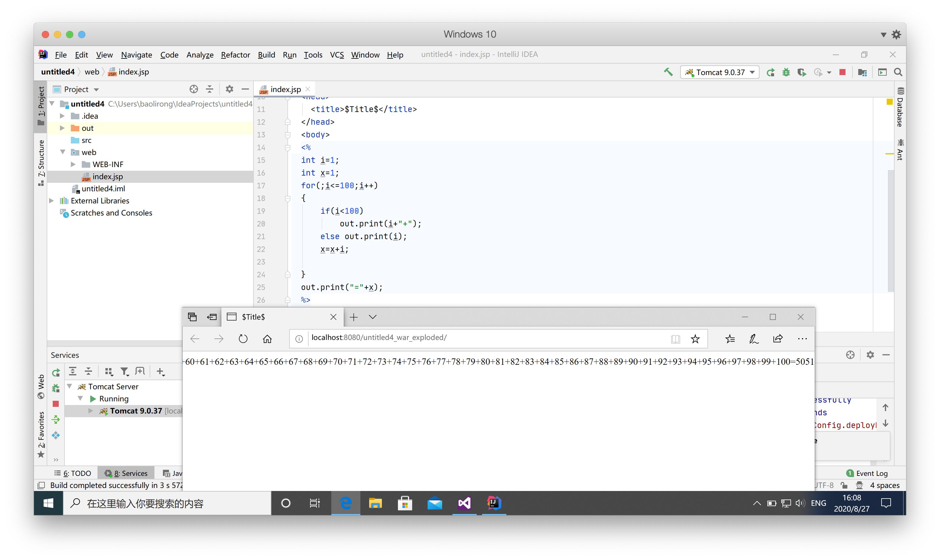Go to browser home page

267,338
